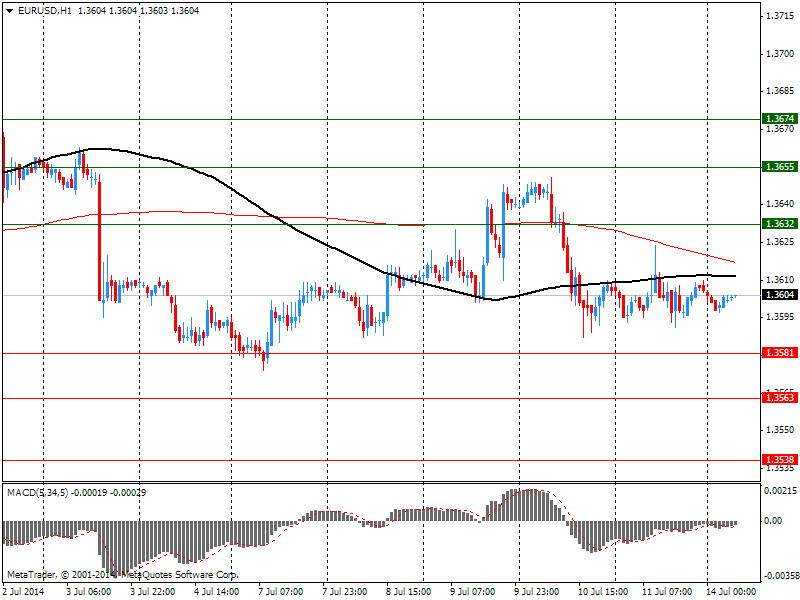The image size is (800, 600).
Task: Click the 1.3625 price scale label
Action: 780,241
